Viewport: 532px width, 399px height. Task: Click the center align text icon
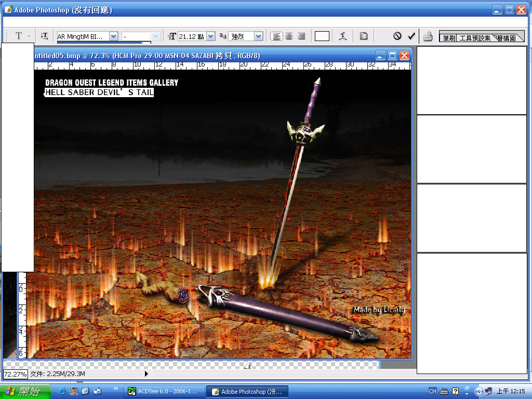coord(289,36)
